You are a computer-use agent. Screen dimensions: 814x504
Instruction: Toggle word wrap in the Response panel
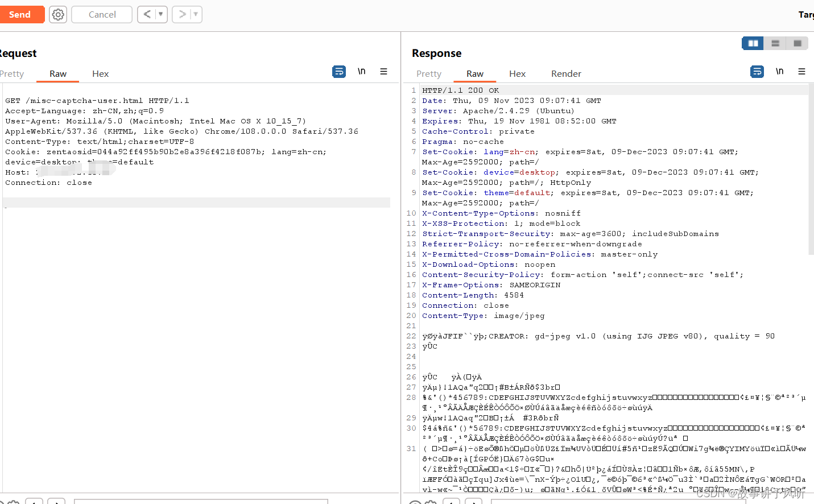pyautogui.click(x=757, y=72)
